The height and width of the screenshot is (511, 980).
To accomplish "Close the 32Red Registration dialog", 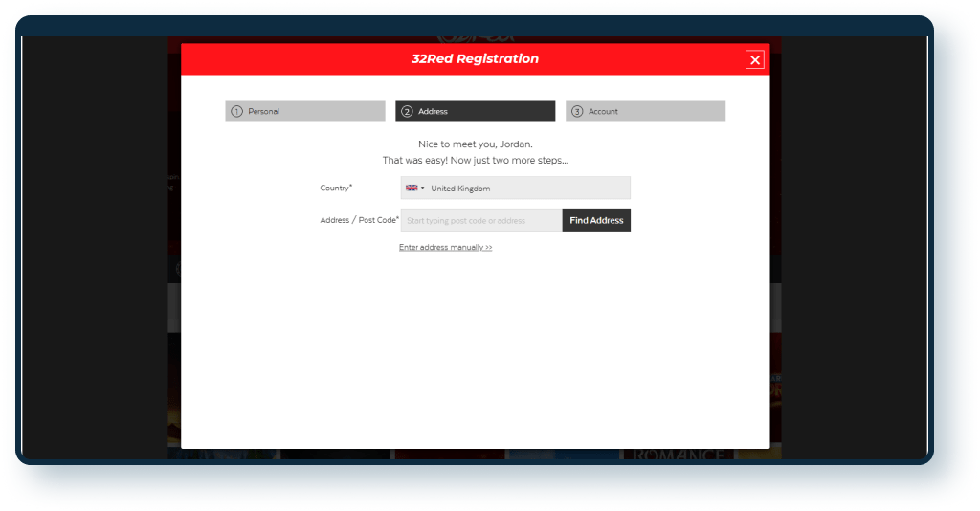I will click(x=754, y=59).
